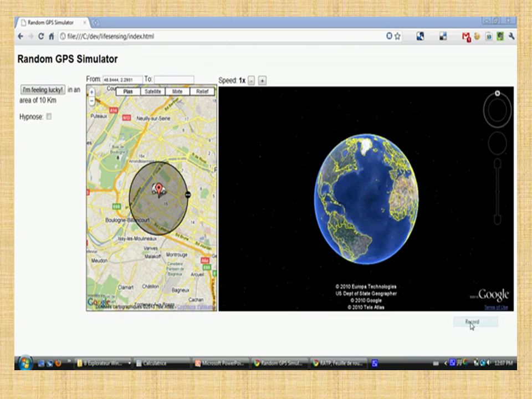Click the North indicator on Earth compass
The width and height of the screenshot is (532, 399).
pos(498,93)
